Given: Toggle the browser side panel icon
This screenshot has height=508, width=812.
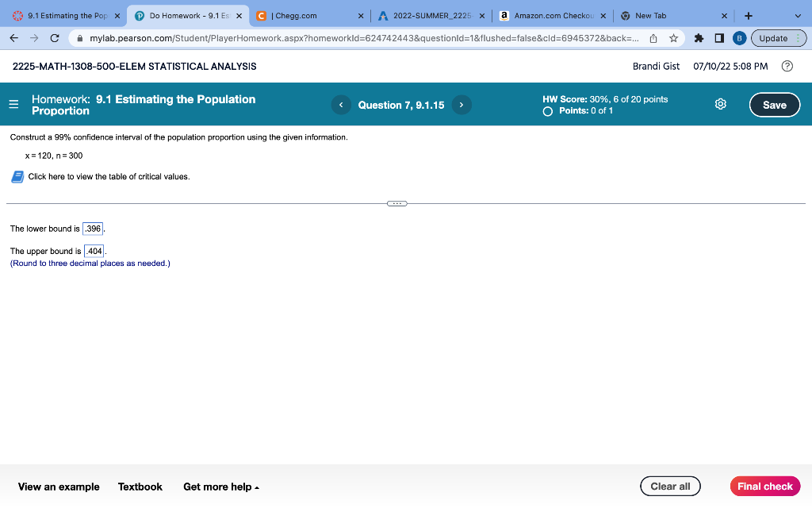Looking at the screenshot, I should (x=719, y=38).
